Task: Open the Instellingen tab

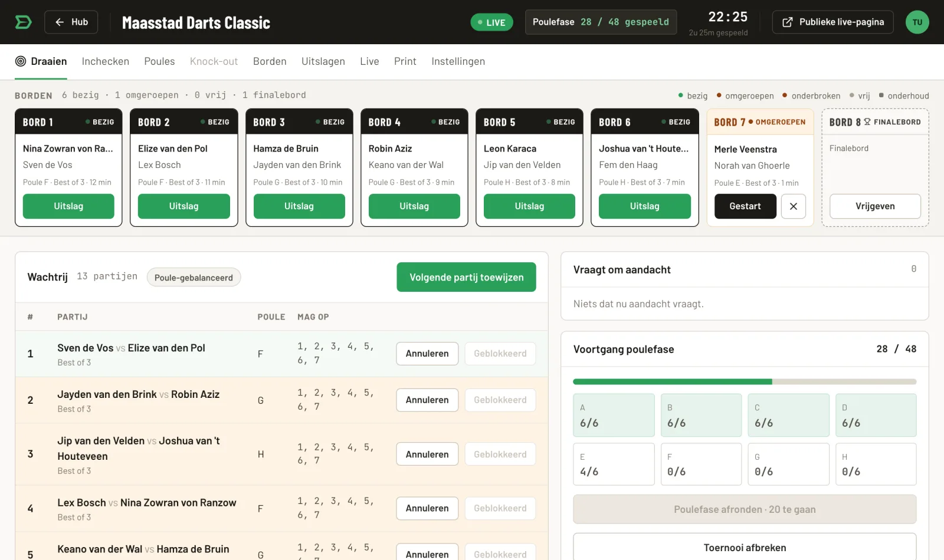Action: pos(458,61)
